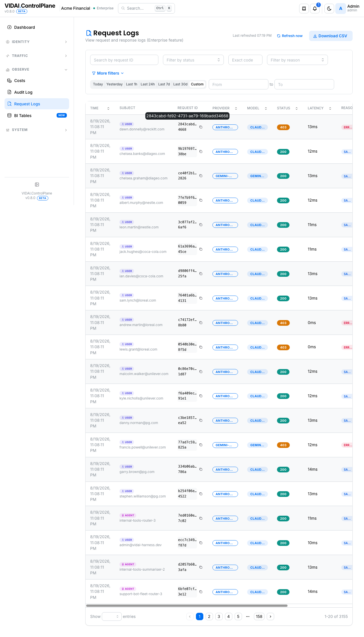This screenshot has width=364, height=637.
Task: Open Filter by reason dropdown
Action: (x=297, y=60)
